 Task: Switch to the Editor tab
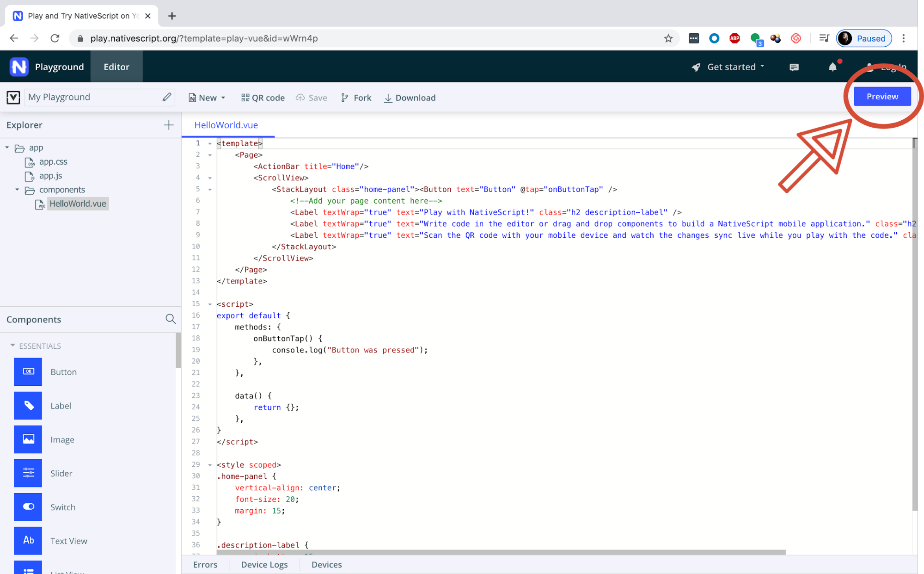pyautogui.click(x=116, y=67)
